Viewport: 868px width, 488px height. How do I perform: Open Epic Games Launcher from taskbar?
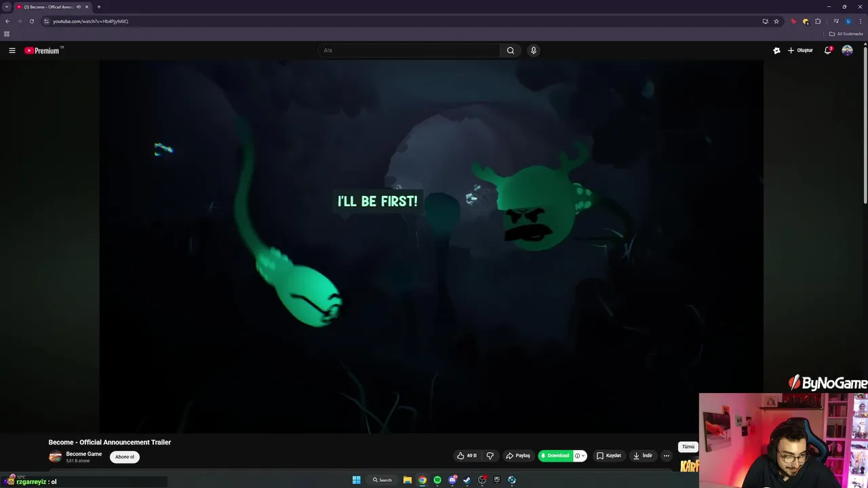click(497, 480)
